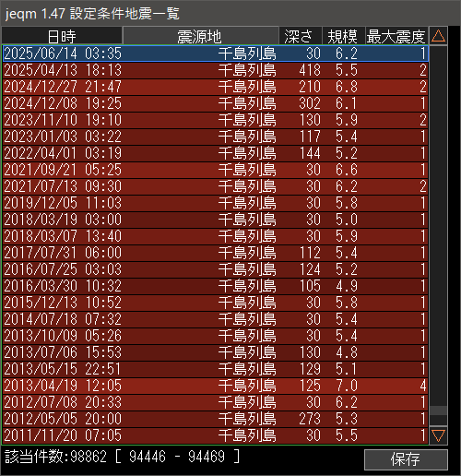
Task: Choose the 2013/04/19 magnitude 7.0 earthquake
Action: pos(215,386)
